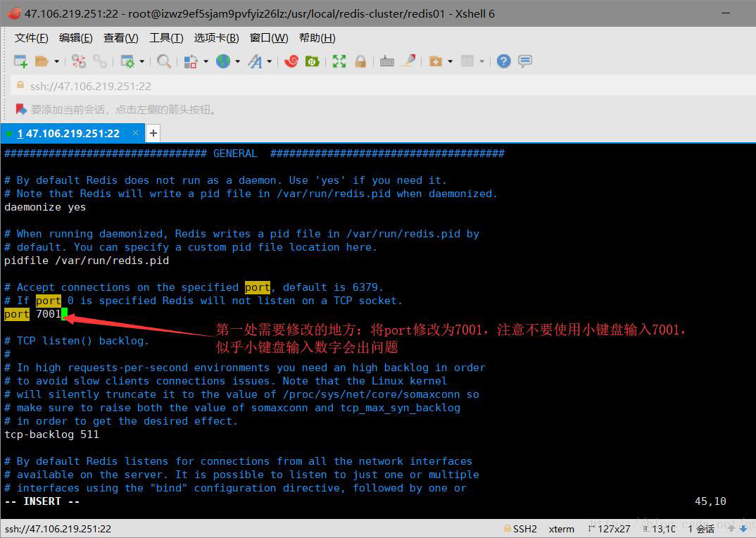Click the 'port 7001' line in terminal

coord(33,314)
